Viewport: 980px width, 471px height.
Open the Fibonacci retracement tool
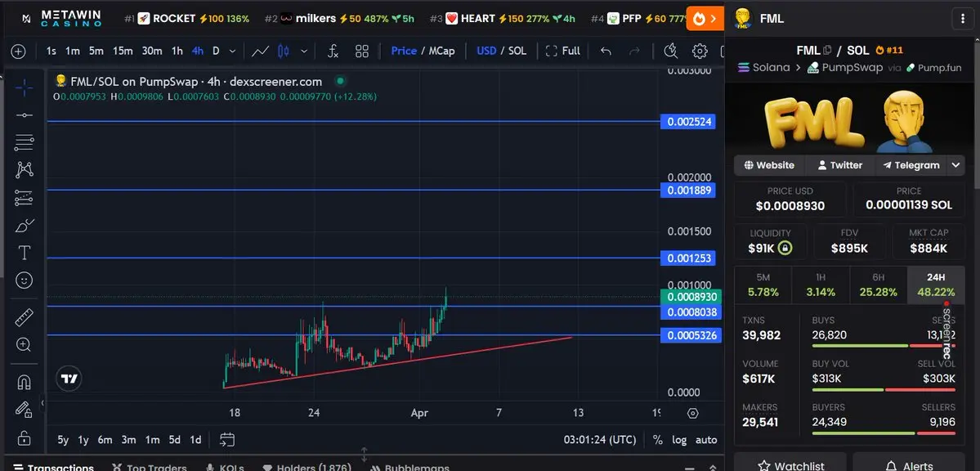click(x=24, y=142)
